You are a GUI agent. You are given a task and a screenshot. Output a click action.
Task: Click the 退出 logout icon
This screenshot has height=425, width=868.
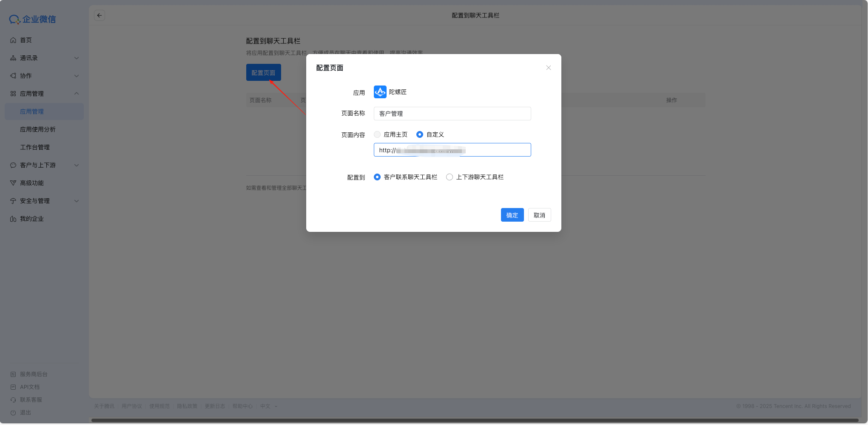coord(13,413)
